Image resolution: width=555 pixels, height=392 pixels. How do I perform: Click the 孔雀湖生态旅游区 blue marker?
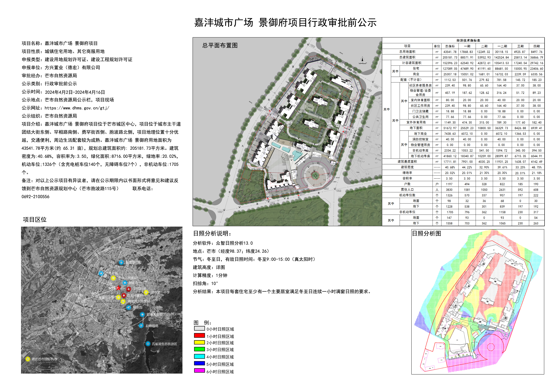point(148,344)
